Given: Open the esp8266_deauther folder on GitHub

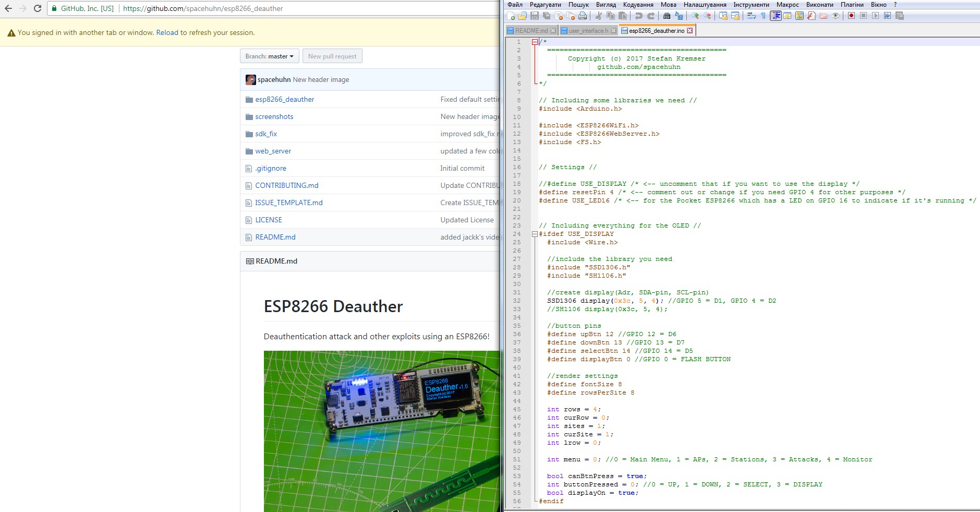Looking at the screenshot, I should tap(285, 99).
